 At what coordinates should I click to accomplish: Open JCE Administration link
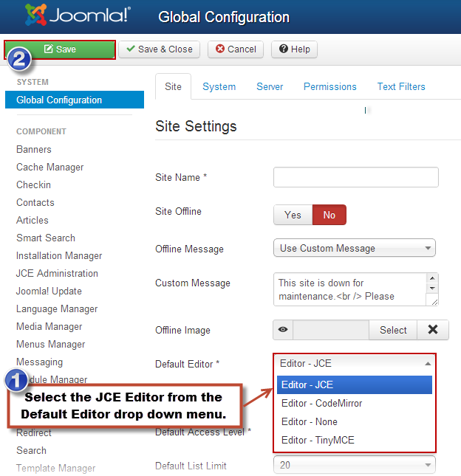(x=57, y=273)
